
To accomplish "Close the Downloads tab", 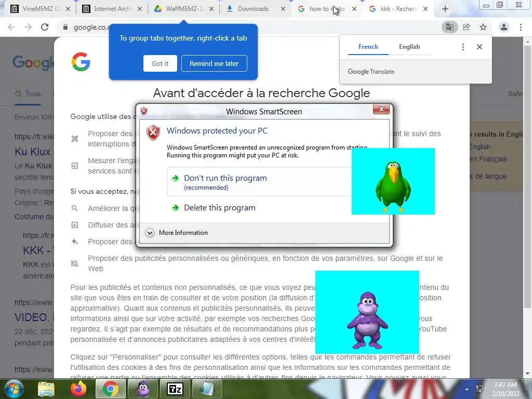I will point(283,9).
